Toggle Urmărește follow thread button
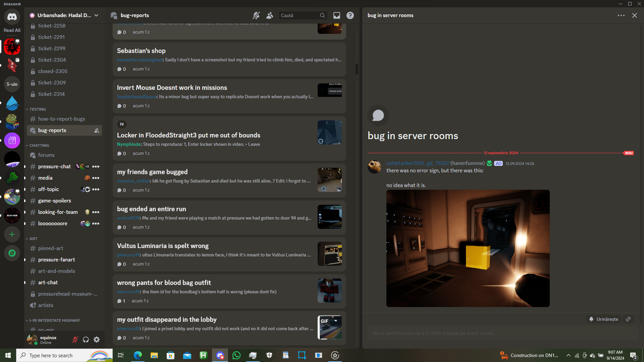The width and height of the screenshot is (644, 362). [604, 319]
